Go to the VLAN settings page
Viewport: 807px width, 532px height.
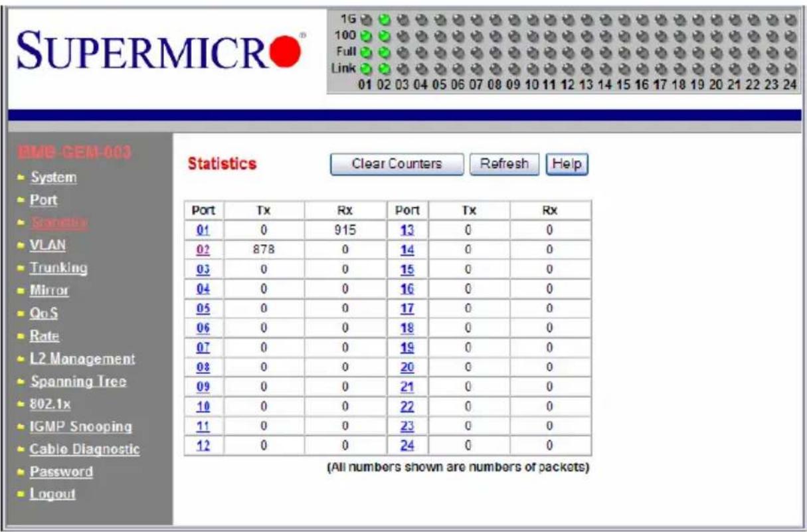coord(48,245)
